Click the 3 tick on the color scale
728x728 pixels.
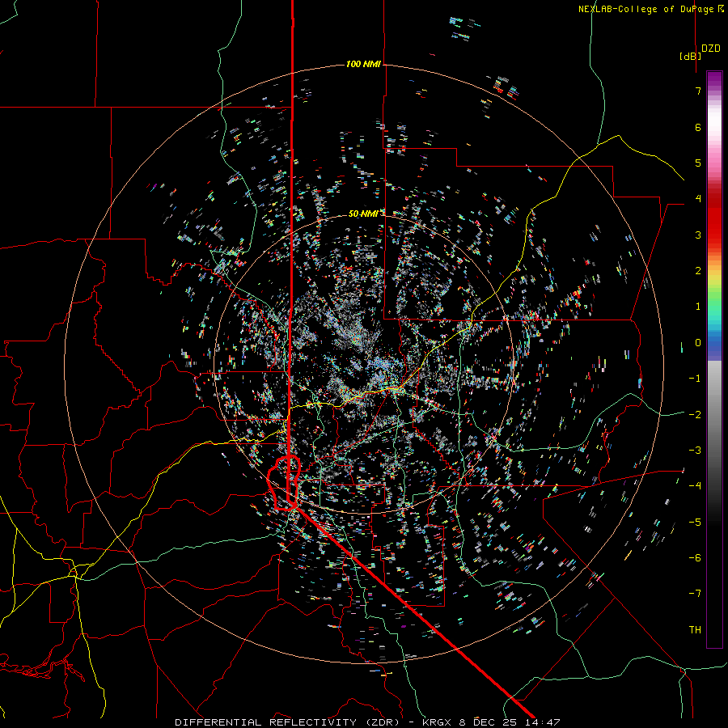click(698, 235)
